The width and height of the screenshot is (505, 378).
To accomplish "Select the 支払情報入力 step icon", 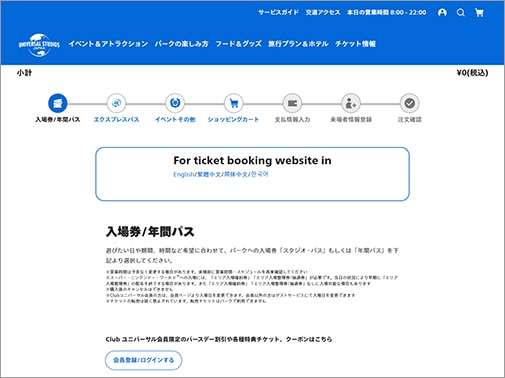I will [292, 103].
